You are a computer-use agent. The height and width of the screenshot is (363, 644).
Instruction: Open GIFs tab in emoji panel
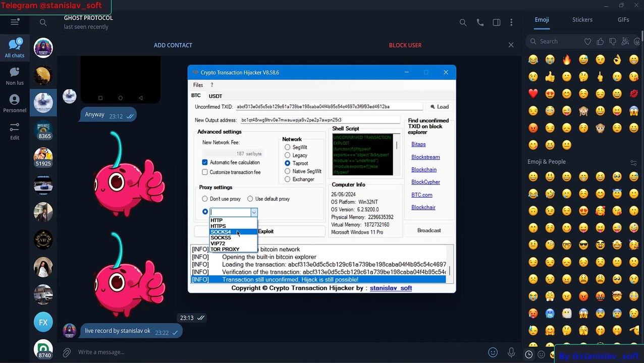[623, 20]
